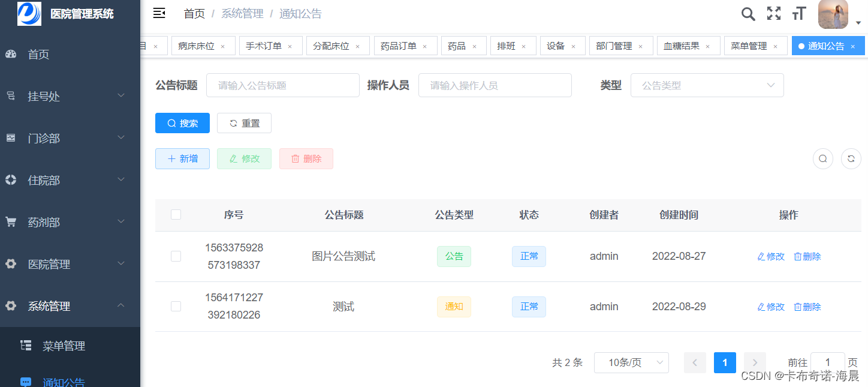Toggle fullscreen mode icon
The width and height of the screenshot is (868, 387).
(774, 14)
